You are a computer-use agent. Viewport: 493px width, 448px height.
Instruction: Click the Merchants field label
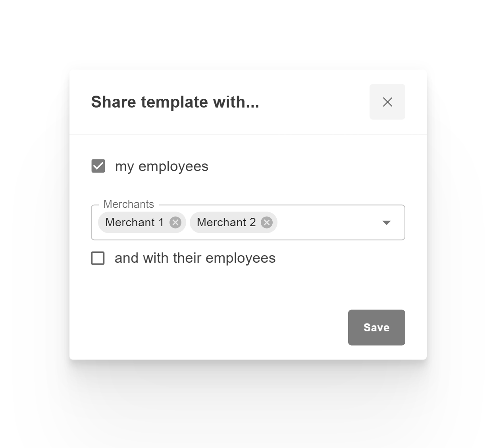tap(129, 204)
